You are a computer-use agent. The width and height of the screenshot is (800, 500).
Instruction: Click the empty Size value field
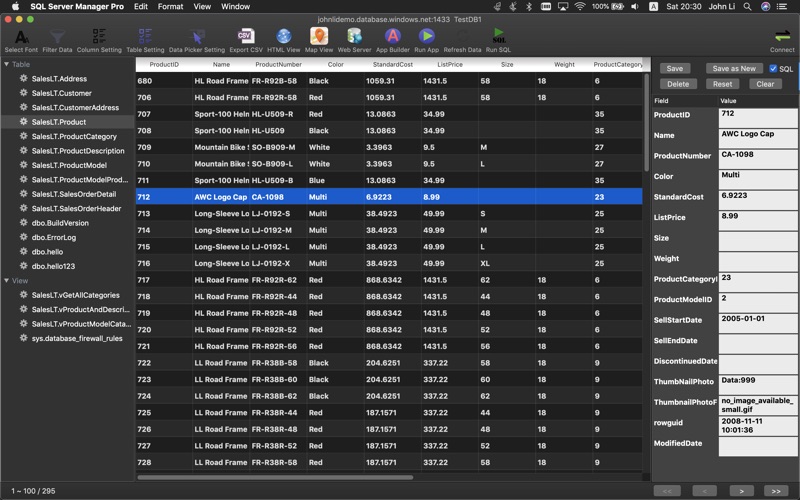758,241
